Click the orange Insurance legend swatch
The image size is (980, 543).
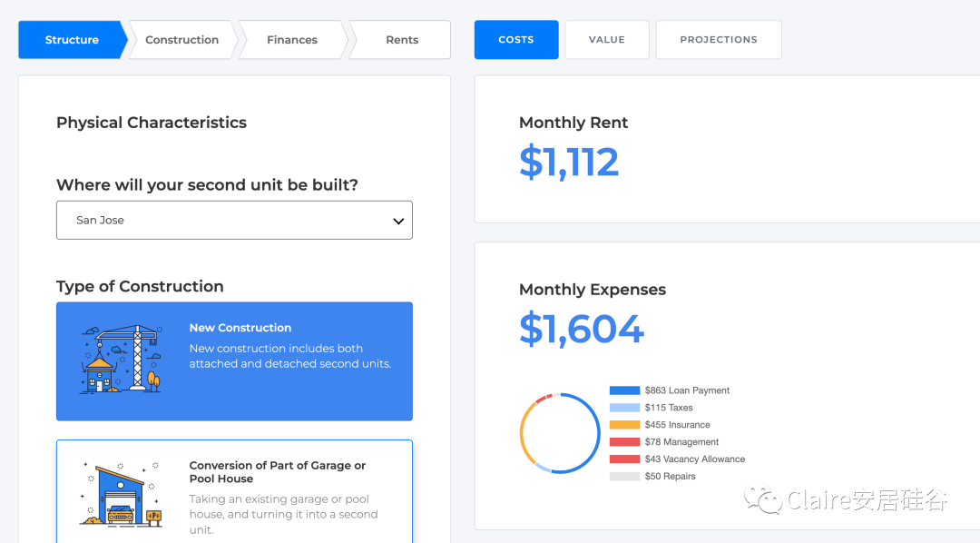coord(624,425)
